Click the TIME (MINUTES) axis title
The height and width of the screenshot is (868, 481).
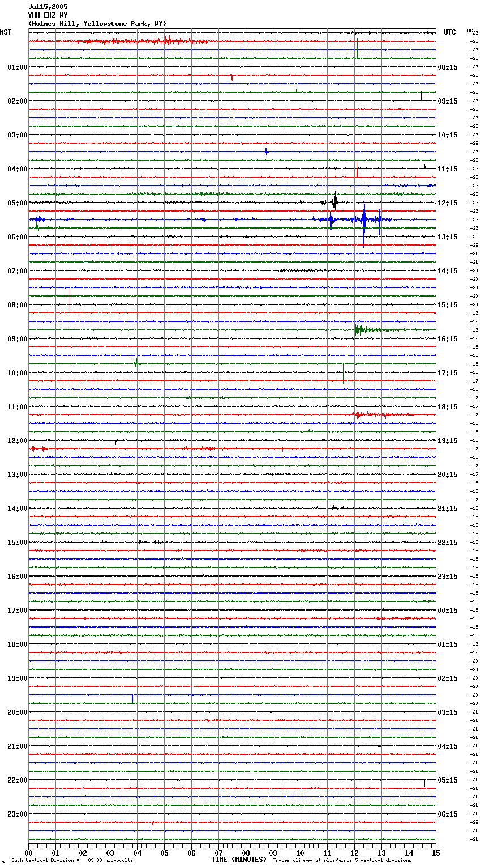click(x=239, y=860)
